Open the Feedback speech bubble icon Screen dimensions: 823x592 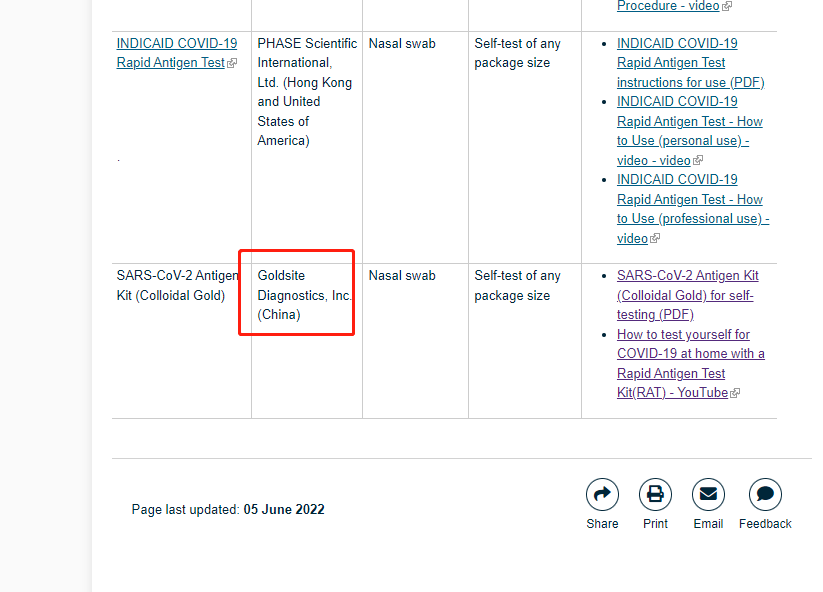[765, 495]
